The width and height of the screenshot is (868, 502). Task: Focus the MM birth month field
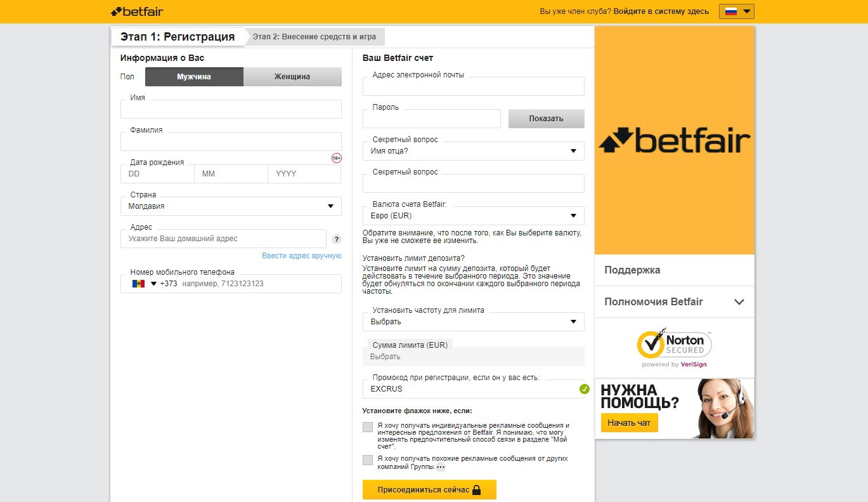point(231,174)
